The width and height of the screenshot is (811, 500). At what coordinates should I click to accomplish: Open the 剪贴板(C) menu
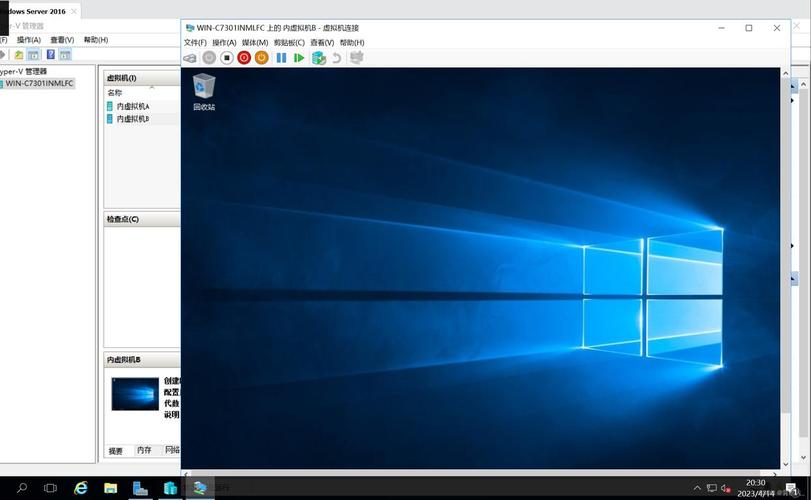pyautogui.click(x=289, y=42)
